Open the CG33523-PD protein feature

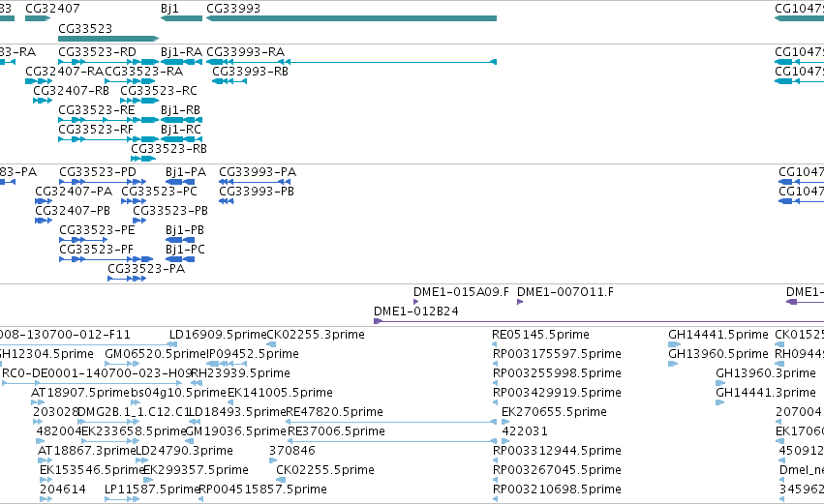(103, 182)
